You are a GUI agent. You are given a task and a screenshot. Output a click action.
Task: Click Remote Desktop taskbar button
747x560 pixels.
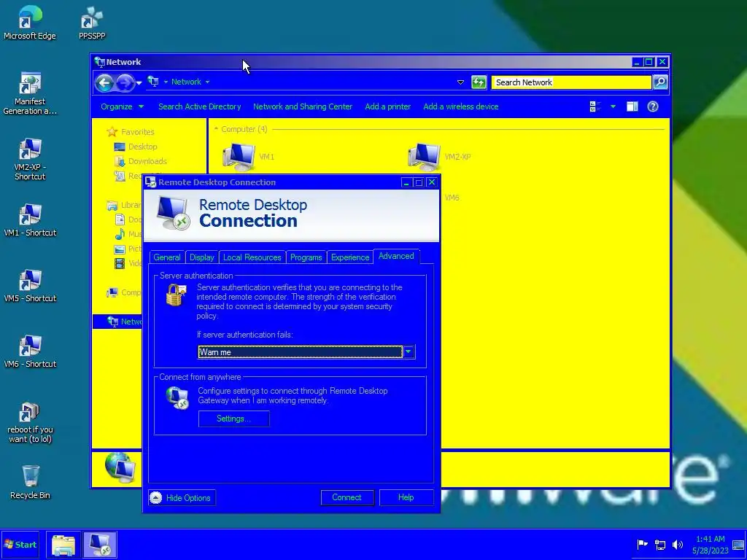99,545
